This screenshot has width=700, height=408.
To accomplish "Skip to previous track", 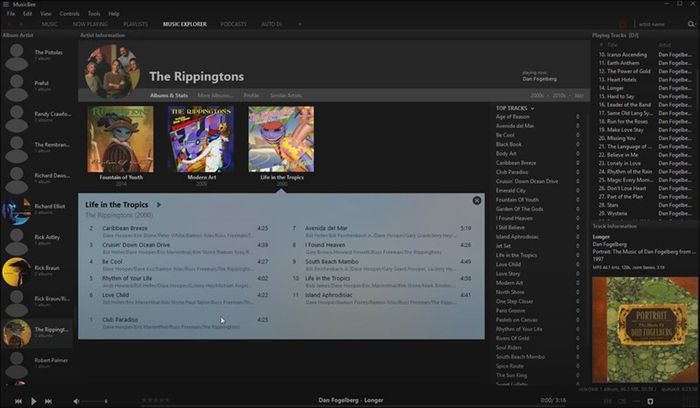I will click(18, 401).
